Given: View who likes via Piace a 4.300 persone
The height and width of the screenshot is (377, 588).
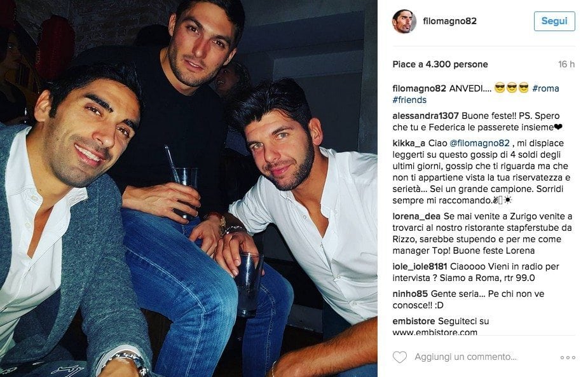Looking at the screenshot, I should pyautogui.click(x=441, y=64).
